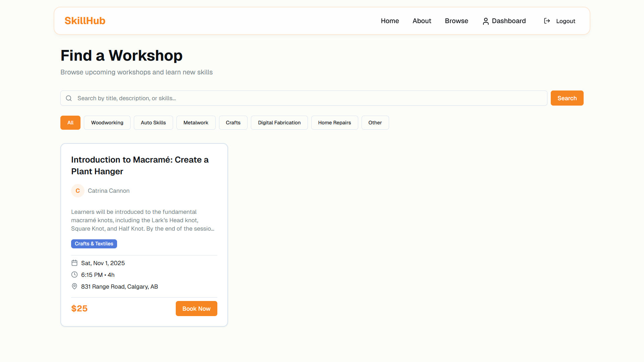
Task: Select the All category filter
Action: click(x=70, y=123)
